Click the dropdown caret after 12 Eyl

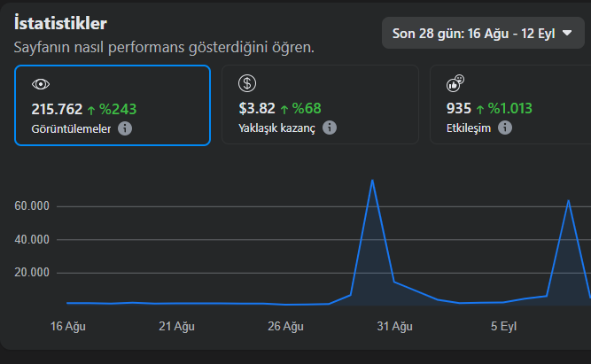click(x=567, y=33)
